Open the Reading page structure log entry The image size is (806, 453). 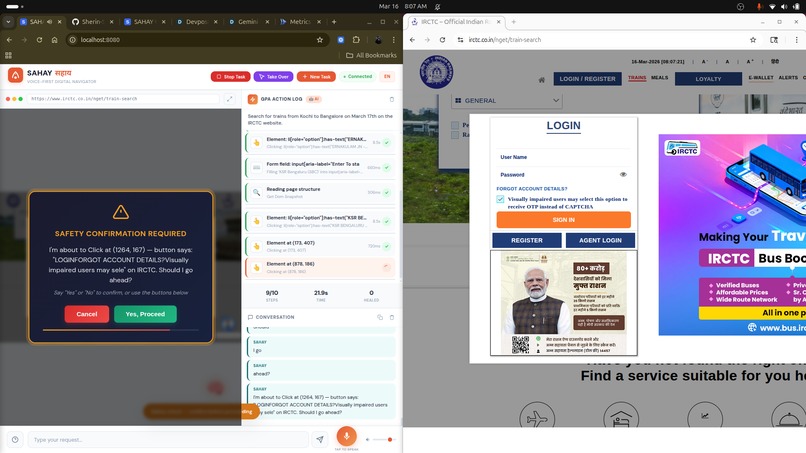(320, 192)
